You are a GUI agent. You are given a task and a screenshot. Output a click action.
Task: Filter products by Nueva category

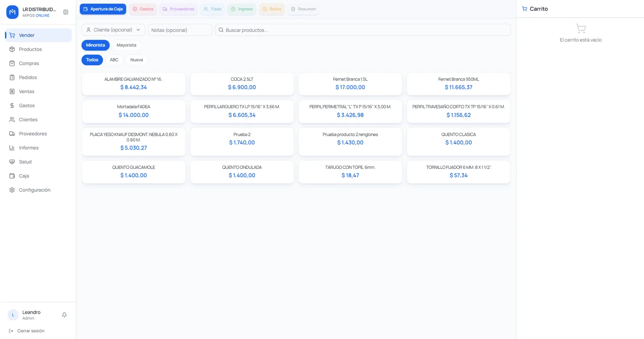pos(136,60)
